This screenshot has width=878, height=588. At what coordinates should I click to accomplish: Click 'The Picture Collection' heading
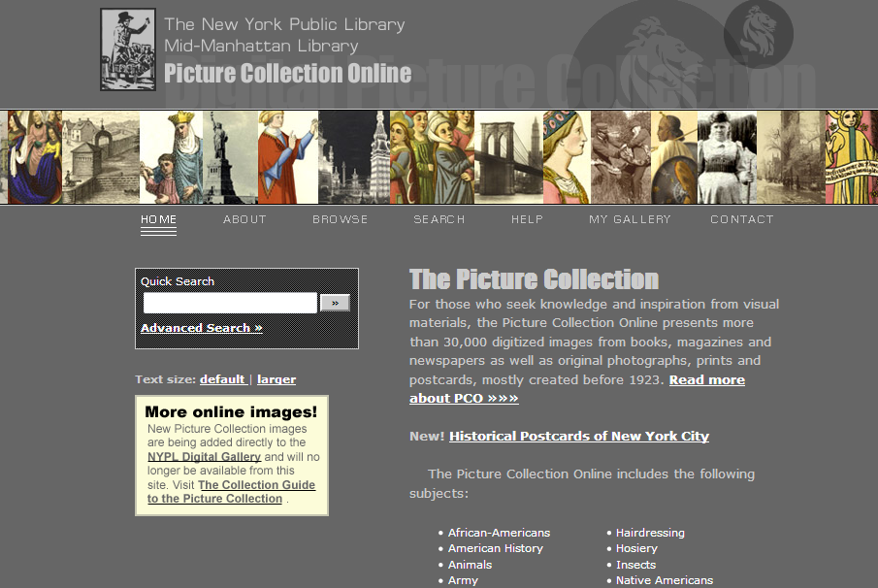534,279
